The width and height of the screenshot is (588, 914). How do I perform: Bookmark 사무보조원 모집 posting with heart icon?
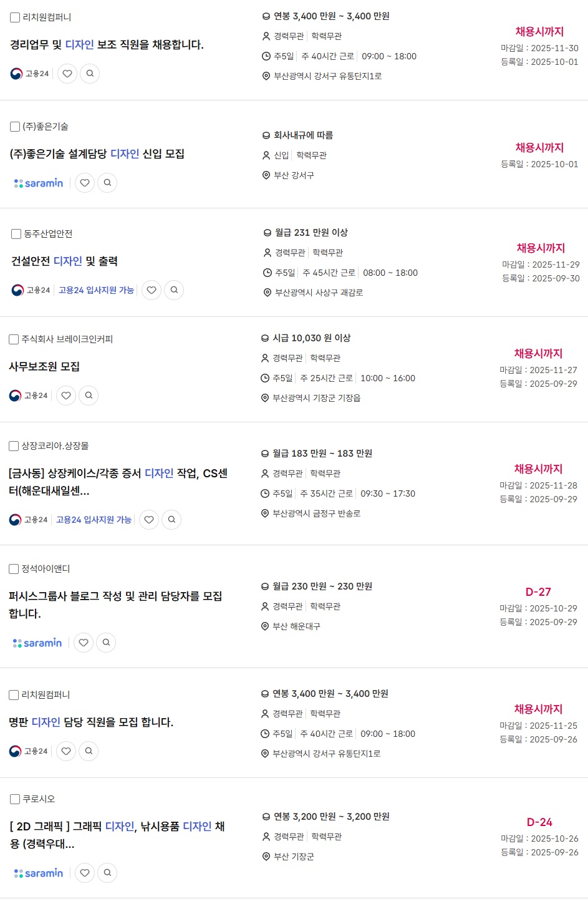[x=66, y=396]
